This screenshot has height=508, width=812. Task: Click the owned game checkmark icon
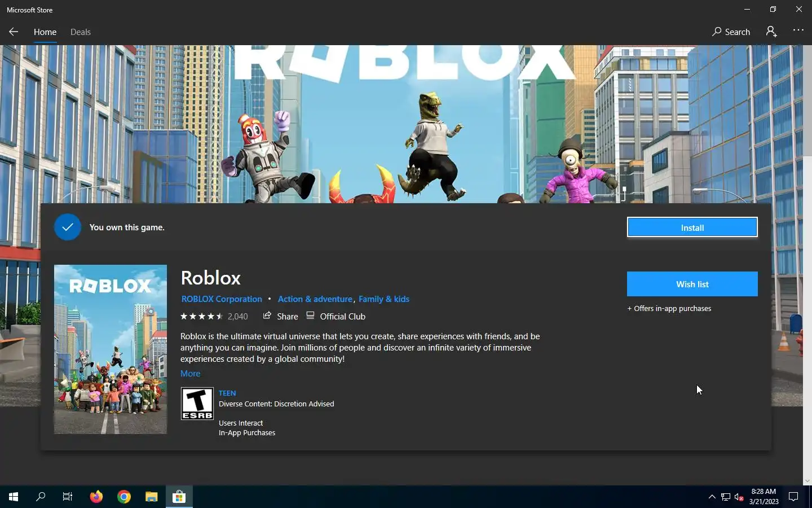[x=68, y=227]
